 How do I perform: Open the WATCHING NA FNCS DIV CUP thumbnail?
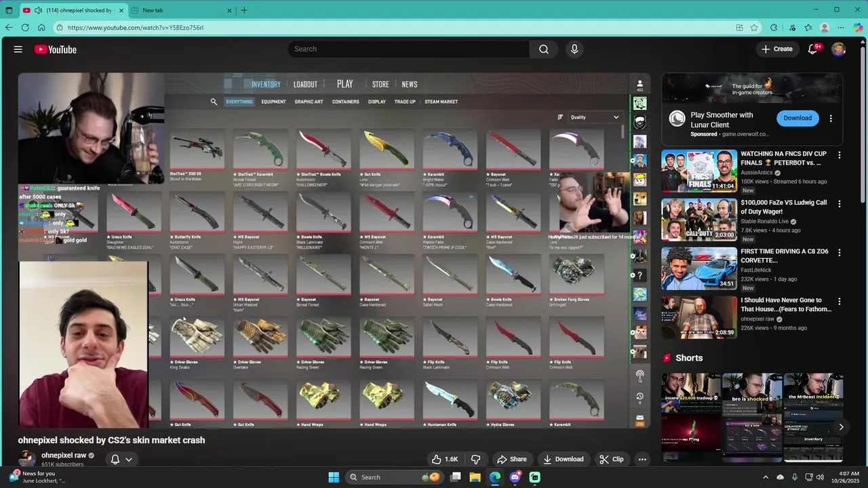click(x=699, y=171)
